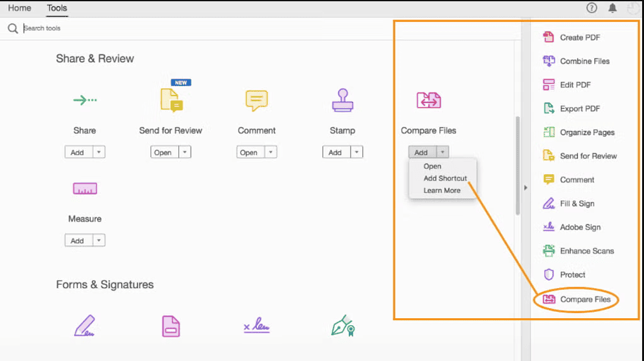Expand the dropdown arrow beside Stamp's Add button
Image resolution: width=644 pixels, height=361 pixels.
click(356, 152)
